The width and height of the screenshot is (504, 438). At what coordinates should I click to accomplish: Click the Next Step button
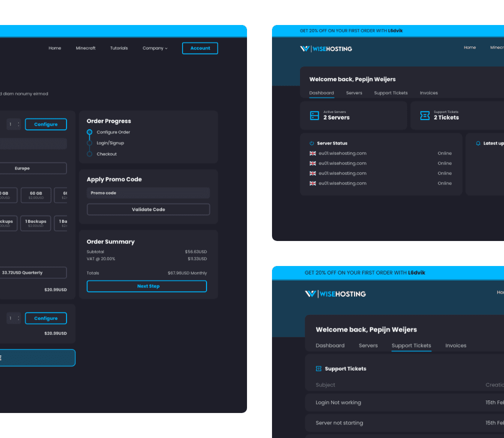coord(146,286)
